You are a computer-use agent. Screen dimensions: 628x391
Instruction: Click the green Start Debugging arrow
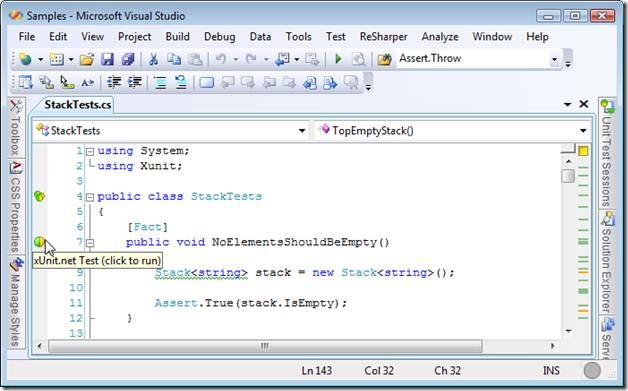[338, 59]
